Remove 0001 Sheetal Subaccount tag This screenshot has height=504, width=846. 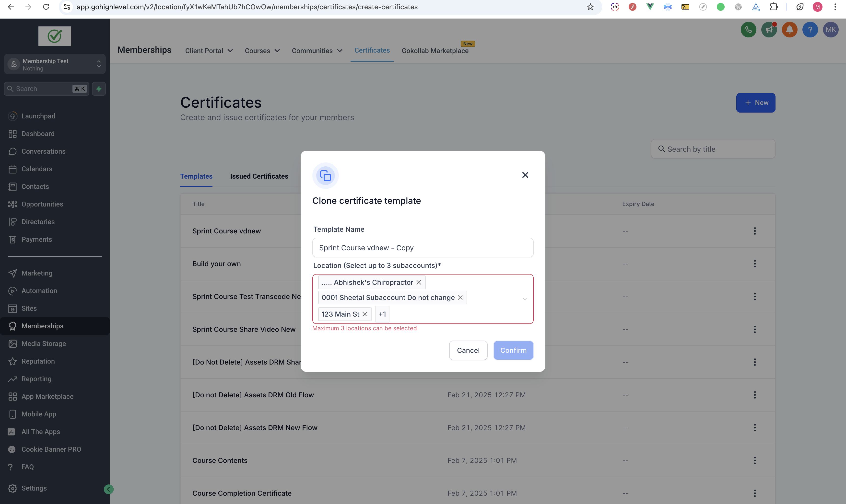point(460,298)
